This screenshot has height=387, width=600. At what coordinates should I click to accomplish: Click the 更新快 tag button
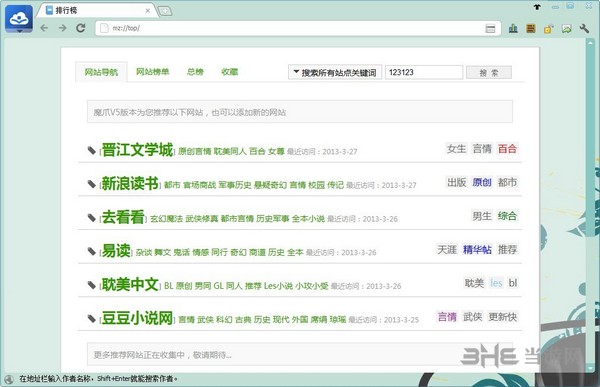[x=503, y=317]
